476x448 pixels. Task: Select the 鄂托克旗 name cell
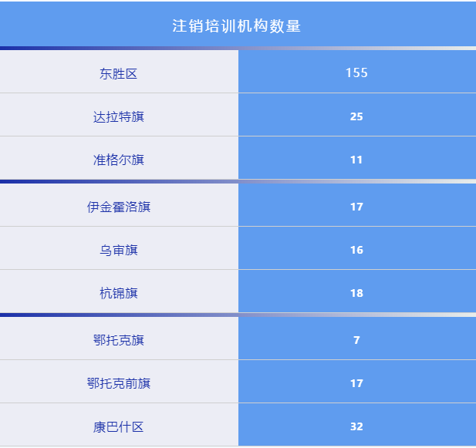(x=118, y=341)
